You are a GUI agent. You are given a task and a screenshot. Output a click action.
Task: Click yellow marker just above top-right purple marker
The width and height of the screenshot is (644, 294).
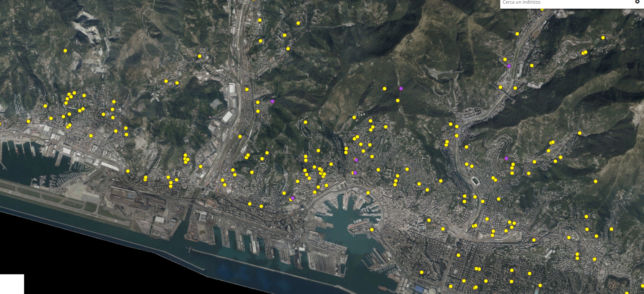point(505,59)
